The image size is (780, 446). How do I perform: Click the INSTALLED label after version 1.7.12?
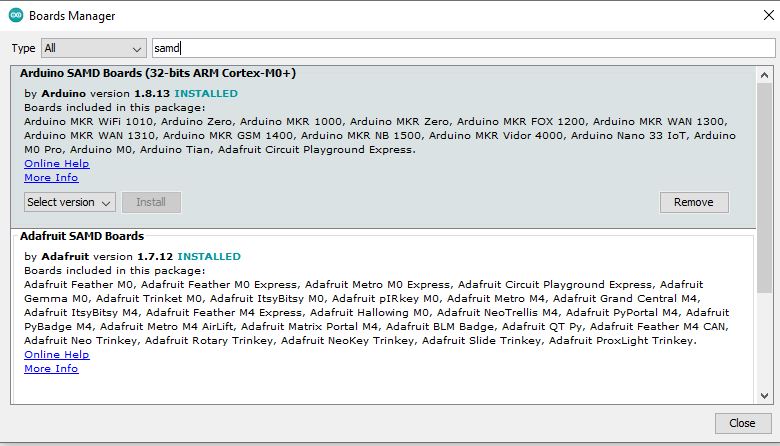[209, 257]
